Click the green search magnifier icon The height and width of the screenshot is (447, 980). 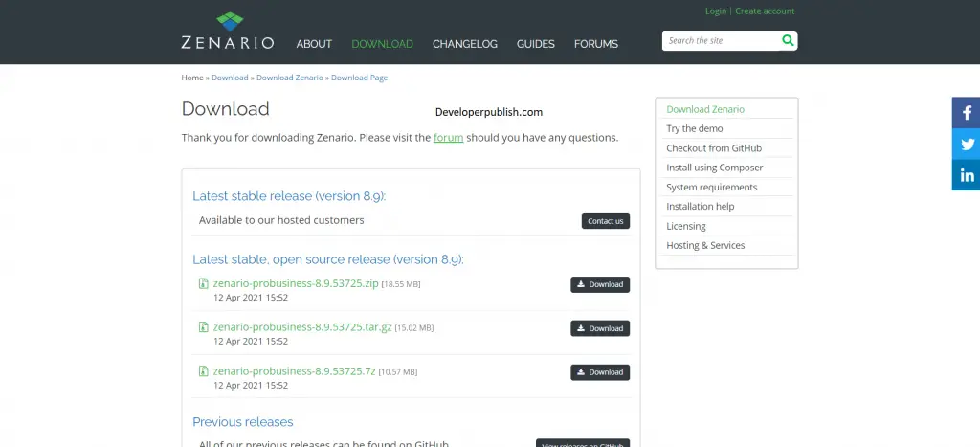click(788, 40)
